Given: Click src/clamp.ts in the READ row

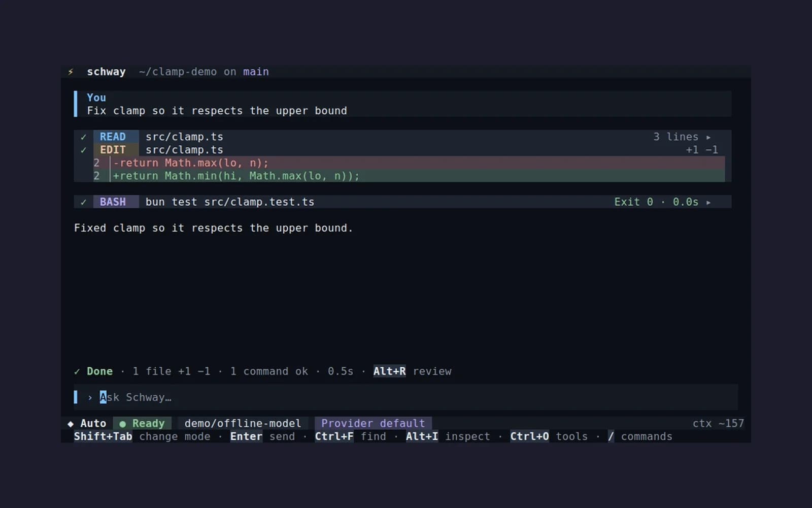Looking at the screenshot, I should [184, 137].
